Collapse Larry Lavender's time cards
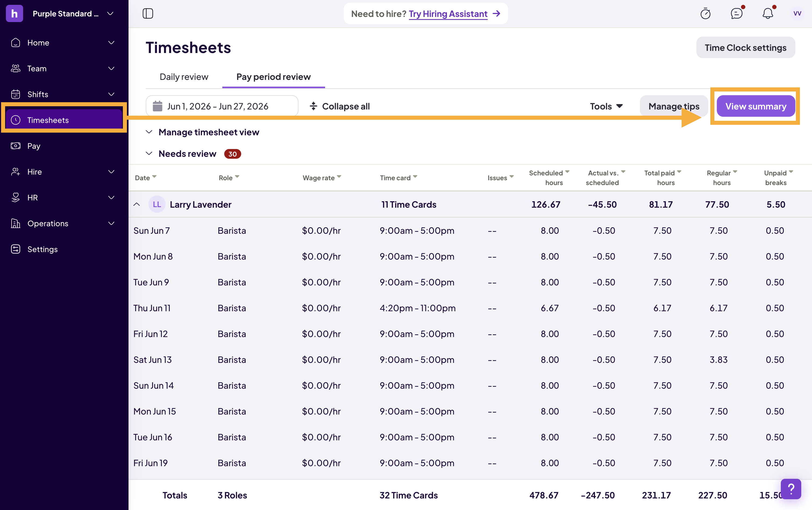The image size is (812, 510). click(137, 204)
